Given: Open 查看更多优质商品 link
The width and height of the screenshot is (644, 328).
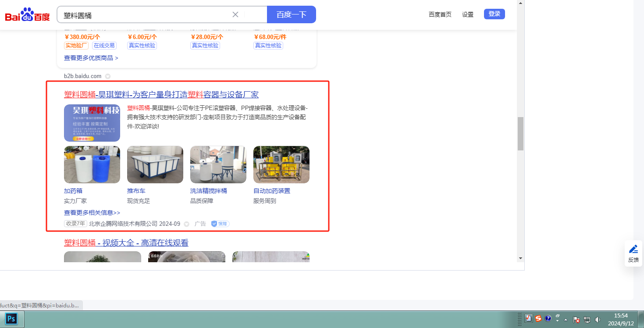Looking at the screenshot, I should (x=91, y=58).
